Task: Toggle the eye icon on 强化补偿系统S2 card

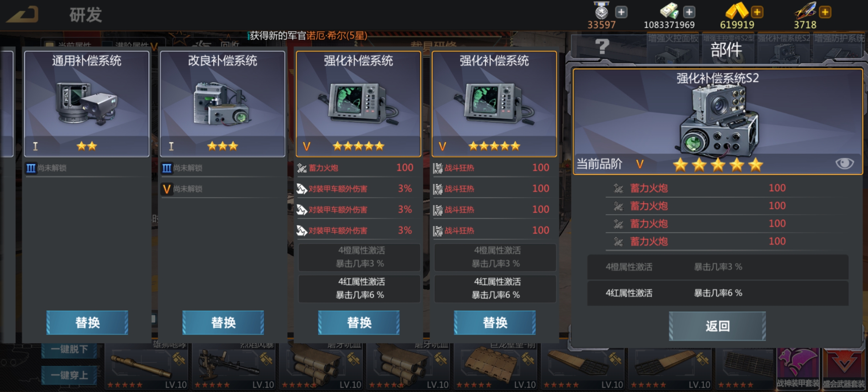Action: 844,163
